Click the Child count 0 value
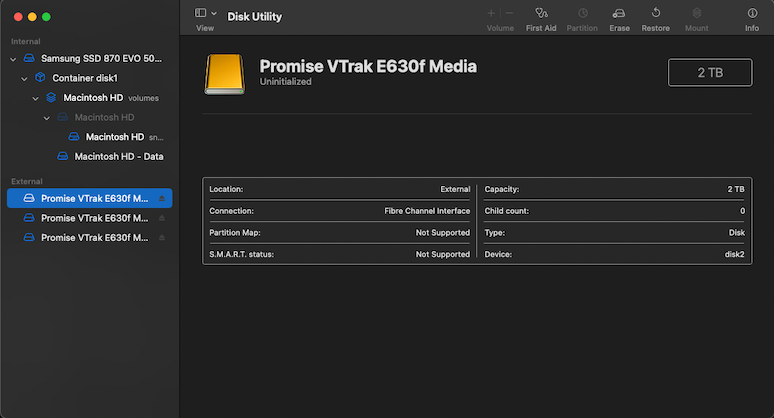774x418 pixels. (x=742, y=211)
